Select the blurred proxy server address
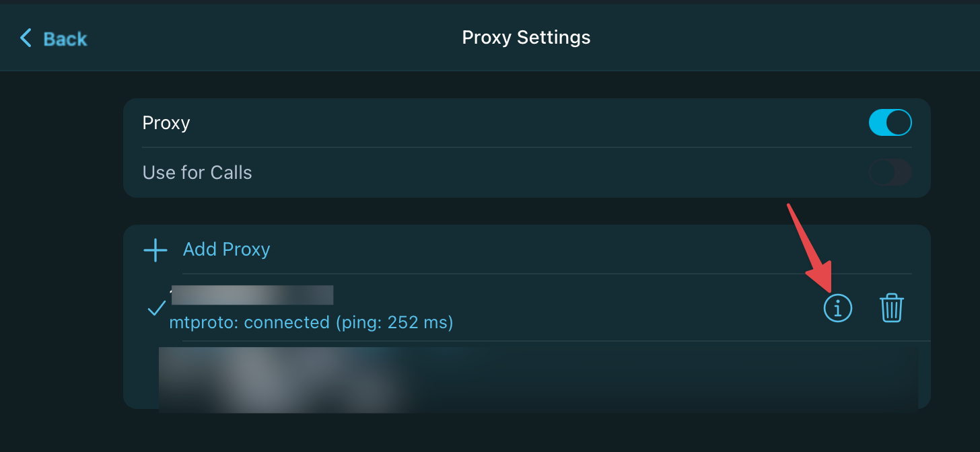The height and width of the screenshot is (452, 980). click(252, 295)
